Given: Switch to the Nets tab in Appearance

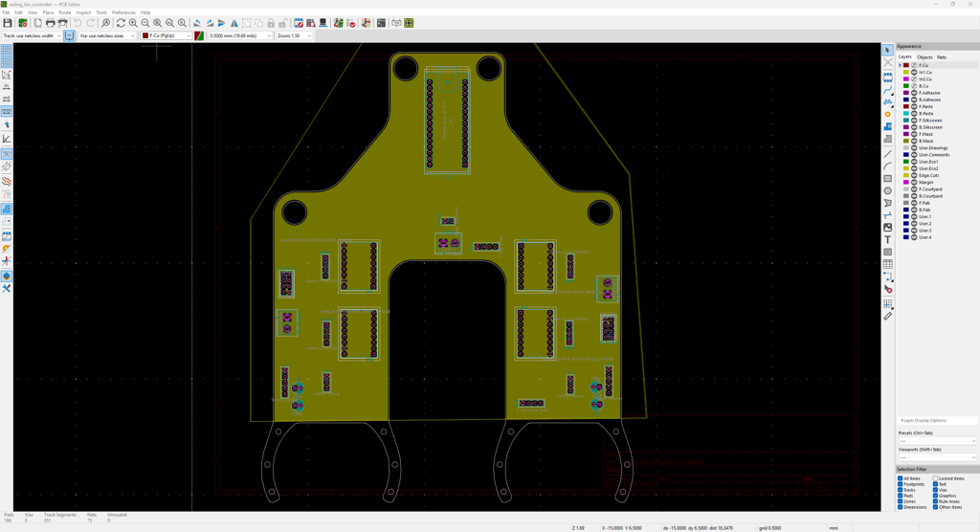Looking at the screenshot, I should [942, 56].
